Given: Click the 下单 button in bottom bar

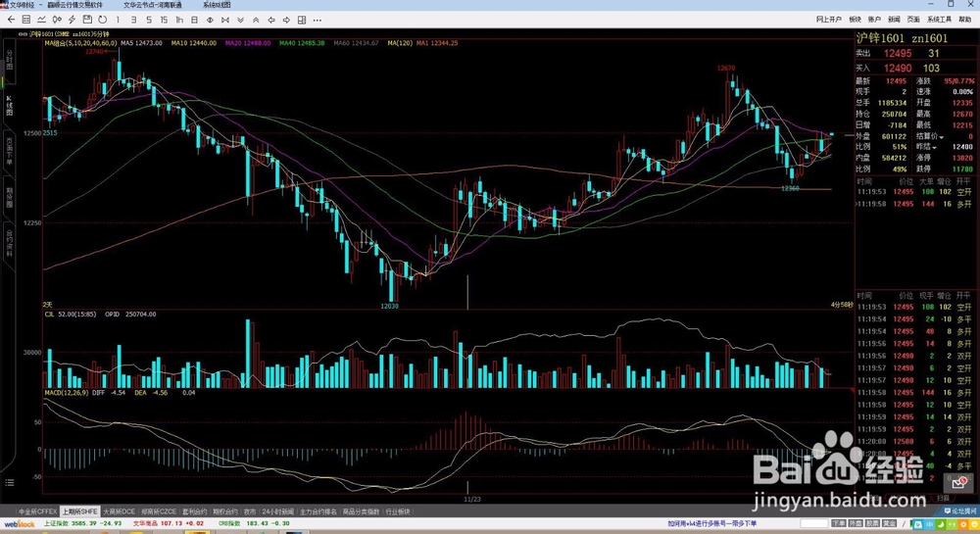Looking at the screenshot, I should click(838, 523).
